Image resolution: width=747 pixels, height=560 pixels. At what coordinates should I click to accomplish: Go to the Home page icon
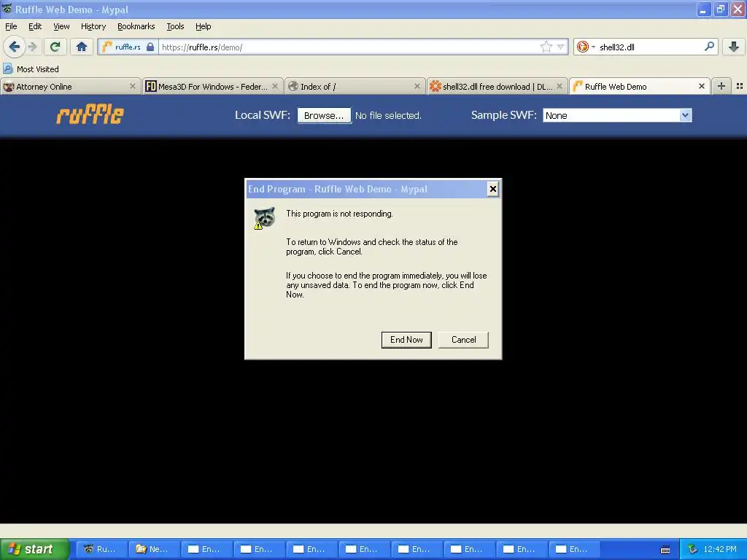click(82, 47)
